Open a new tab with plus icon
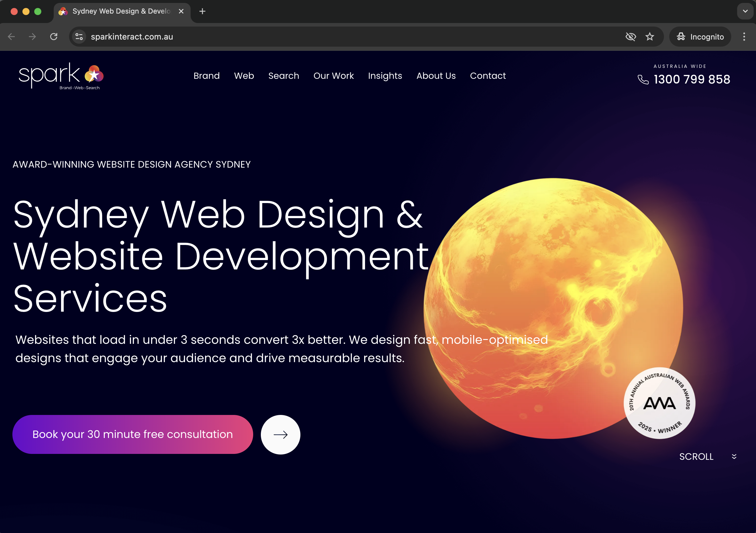Image resolution: width=756 pixels, height=533 pixels. coord(202,12)
